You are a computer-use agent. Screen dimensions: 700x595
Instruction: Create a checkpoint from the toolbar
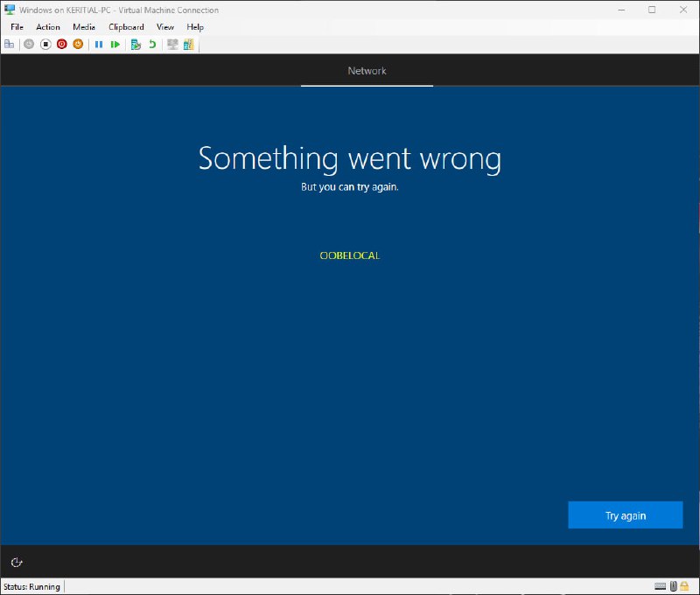pos(136,44)
